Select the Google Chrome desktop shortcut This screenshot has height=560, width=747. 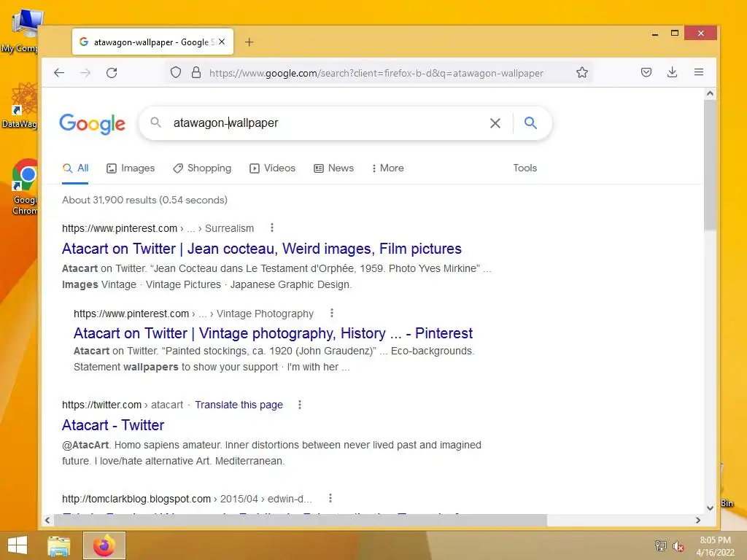click(x=25, y=187)
